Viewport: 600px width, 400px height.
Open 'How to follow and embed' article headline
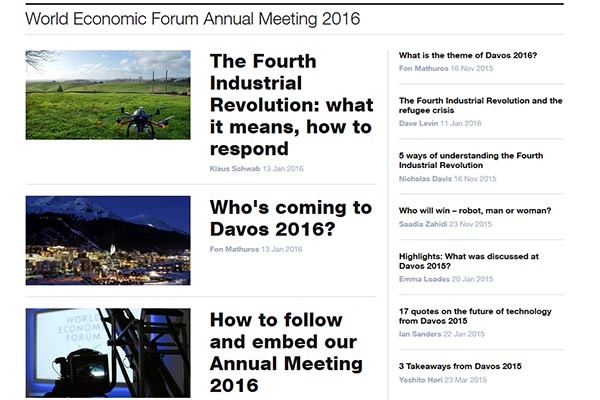coord(286,353)
